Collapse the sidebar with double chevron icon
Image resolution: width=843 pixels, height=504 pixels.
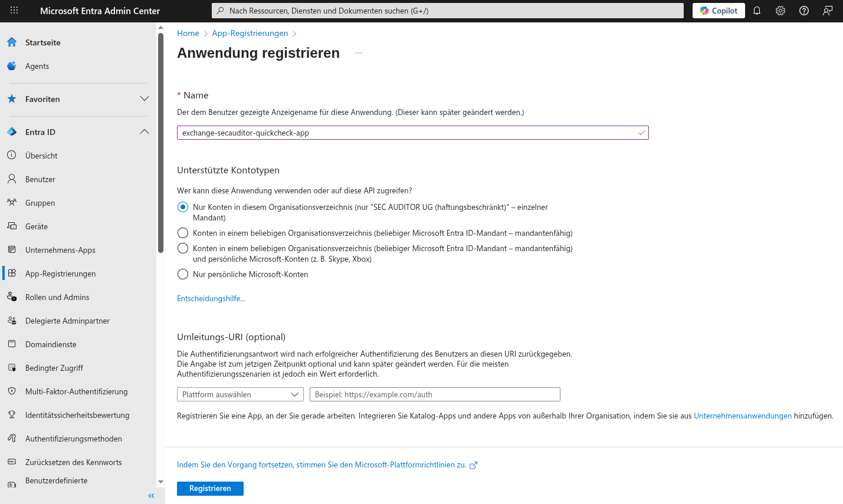(x=151, y=496)
